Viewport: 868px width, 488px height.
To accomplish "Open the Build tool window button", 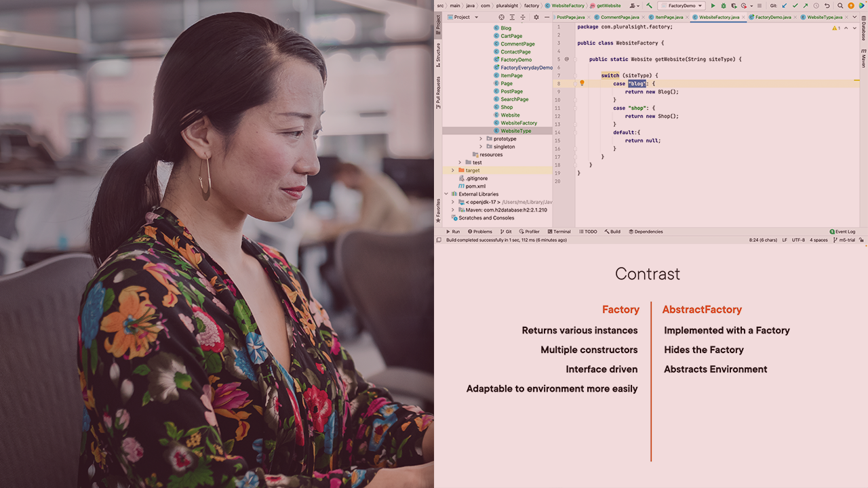I will [x=612, y=232].
